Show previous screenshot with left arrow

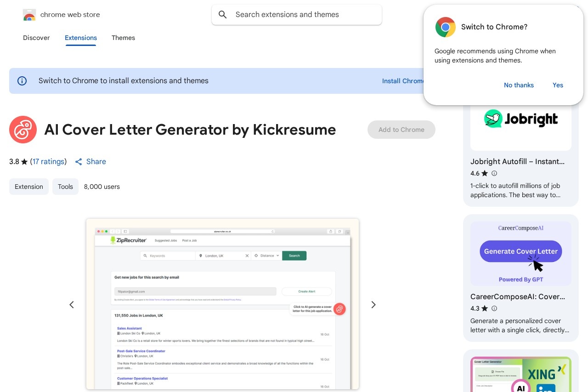(72, 305)
